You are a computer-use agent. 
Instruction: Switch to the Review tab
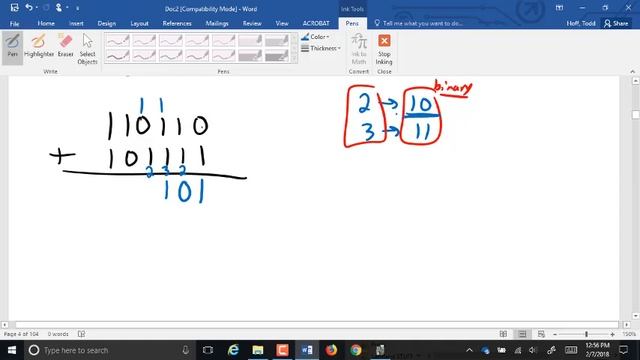[x=252, y=23]
